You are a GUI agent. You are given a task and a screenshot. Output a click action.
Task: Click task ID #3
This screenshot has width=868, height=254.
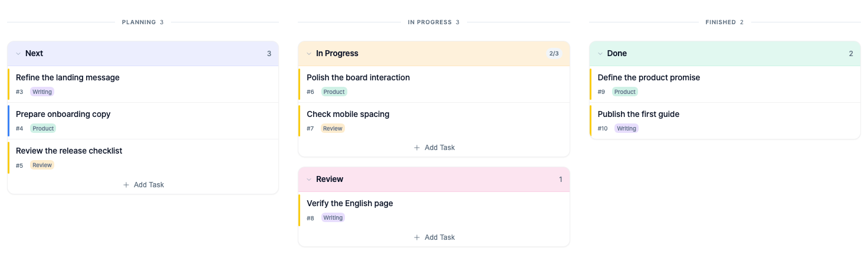pyautogui.click(x=19, y=92)
